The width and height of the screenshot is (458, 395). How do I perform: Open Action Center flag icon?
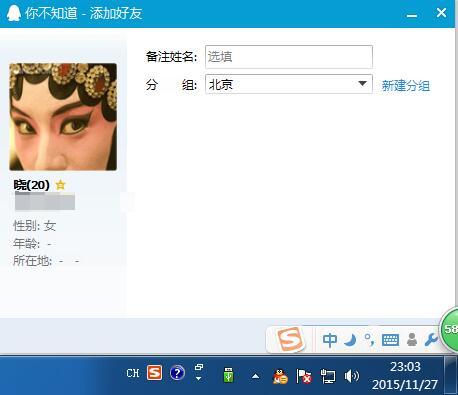[304, 376]
